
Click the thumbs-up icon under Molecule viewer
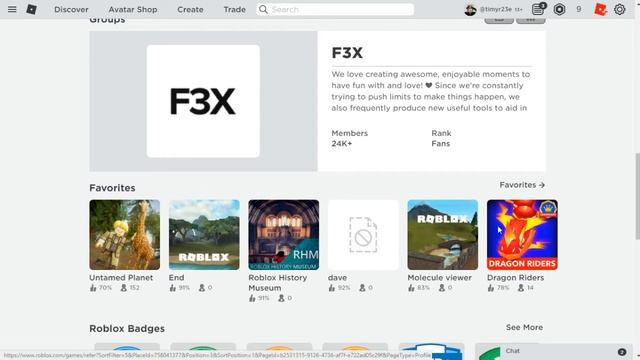click(x=411, y=288)
